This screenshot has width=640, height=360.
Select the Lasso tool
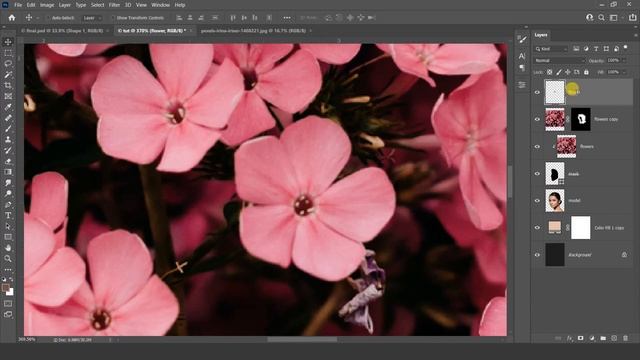(8, 64)
